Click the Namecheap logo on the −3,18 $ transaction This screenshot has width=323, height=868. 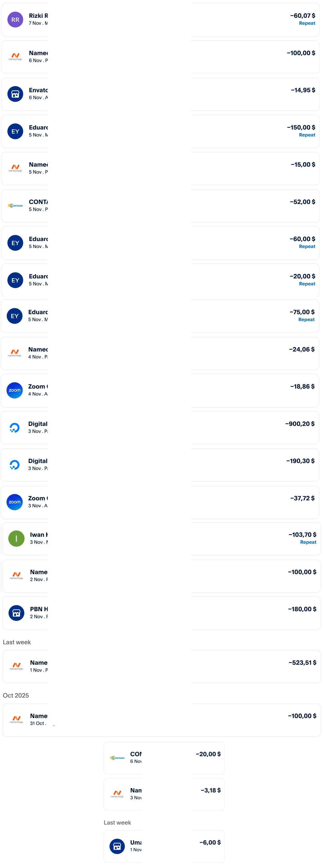117,794
